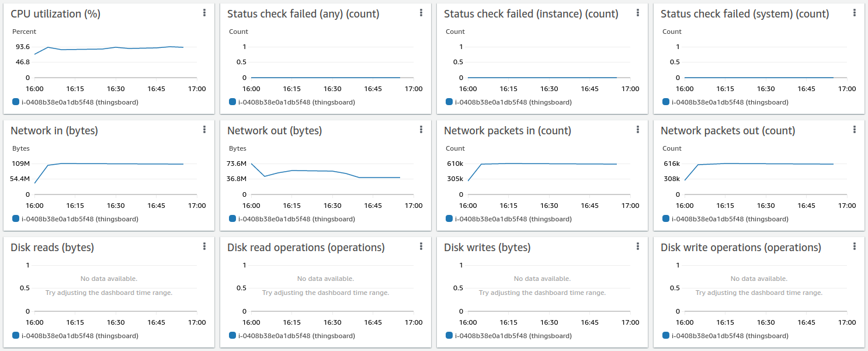
Task: Click the Network out (bytes) title
Action: [x=275, y=131]
